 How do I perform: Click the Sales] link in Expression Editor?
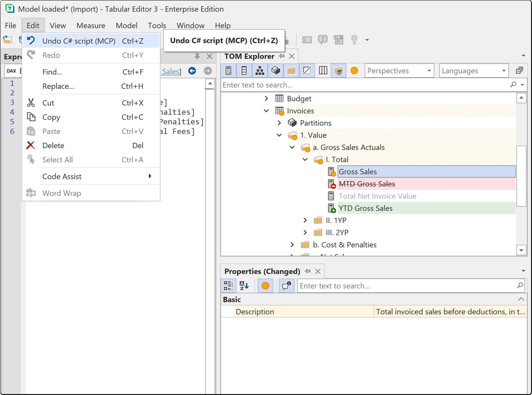(x=172, y=71)
